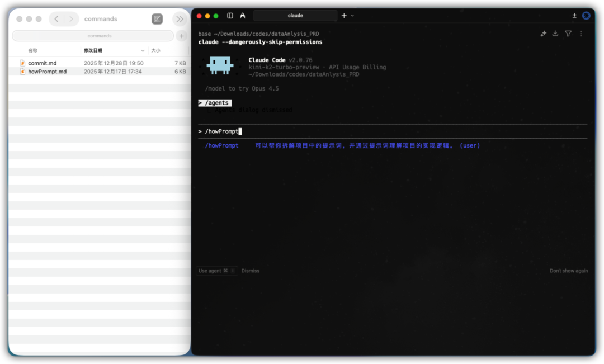Open block's three-dot more menu
This screenshot has height=364, width=604.
[x=581, y=34]
